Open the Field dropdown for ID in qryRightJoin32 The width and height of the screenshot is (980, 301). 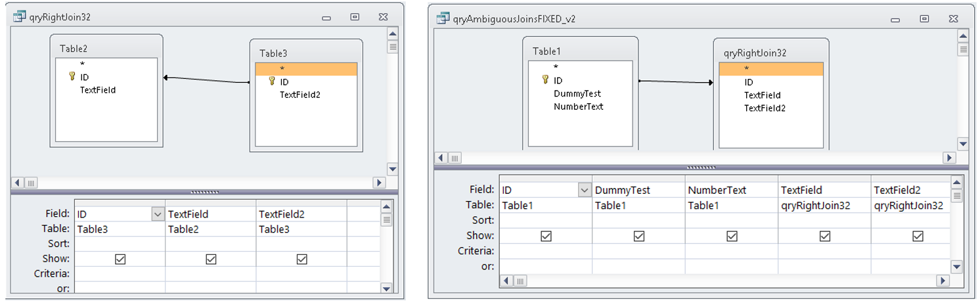(158, 214)
